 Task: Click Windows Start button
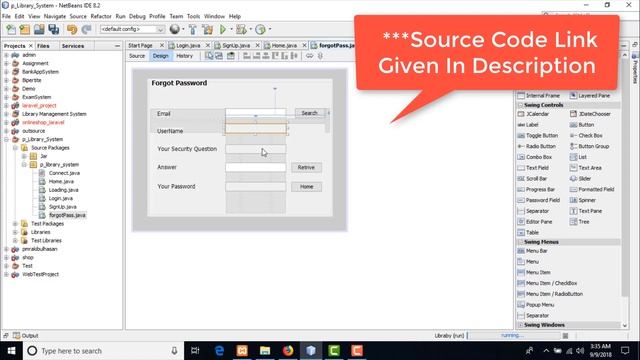pyautogui.click(x=11, y=351)
